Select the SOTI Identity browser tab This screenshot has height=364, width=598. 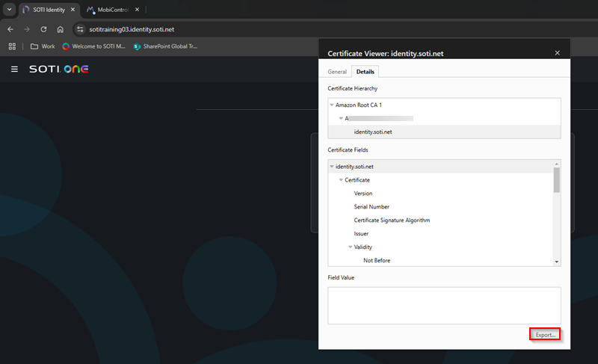pyautogui.click(x=49, y=10)
